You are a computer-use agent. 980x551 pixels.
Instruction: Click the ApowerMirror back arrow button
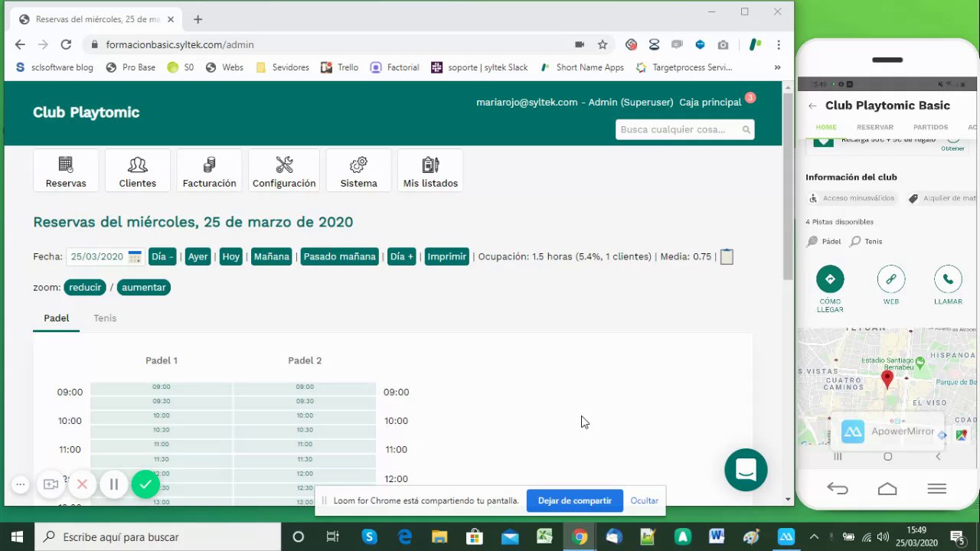(837, 489)
